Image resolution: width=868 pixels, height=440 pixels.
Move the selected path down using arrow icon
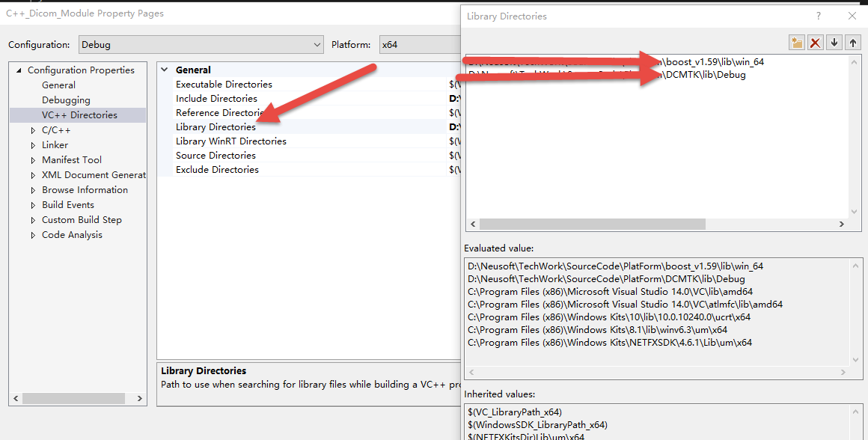click(x=834, y=42)
